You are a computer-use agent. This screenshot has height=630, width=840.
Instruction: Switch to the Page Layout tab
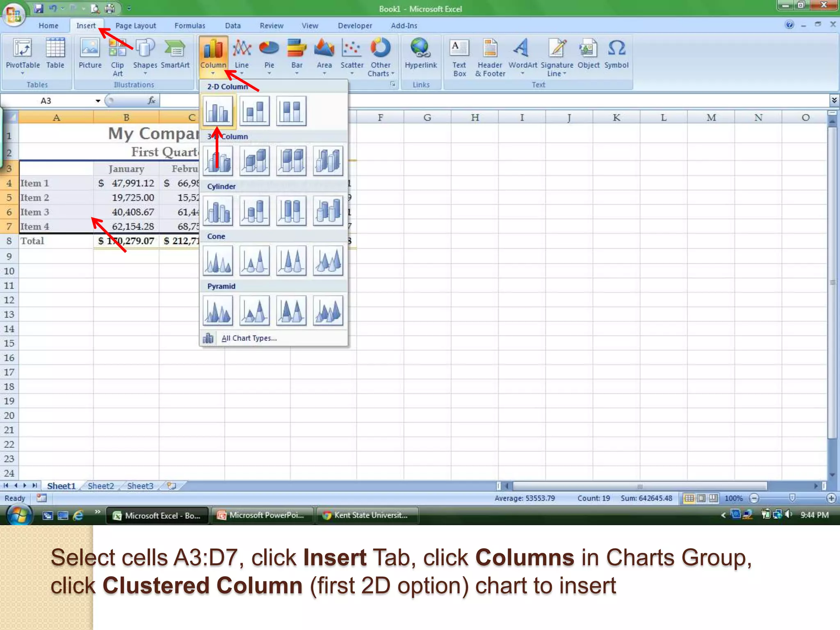136,25
